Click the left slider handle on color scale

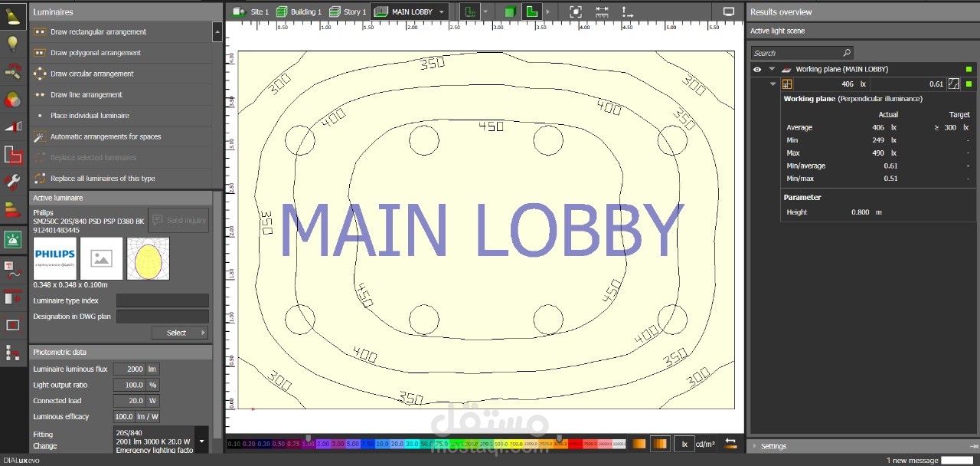(309, 439)
